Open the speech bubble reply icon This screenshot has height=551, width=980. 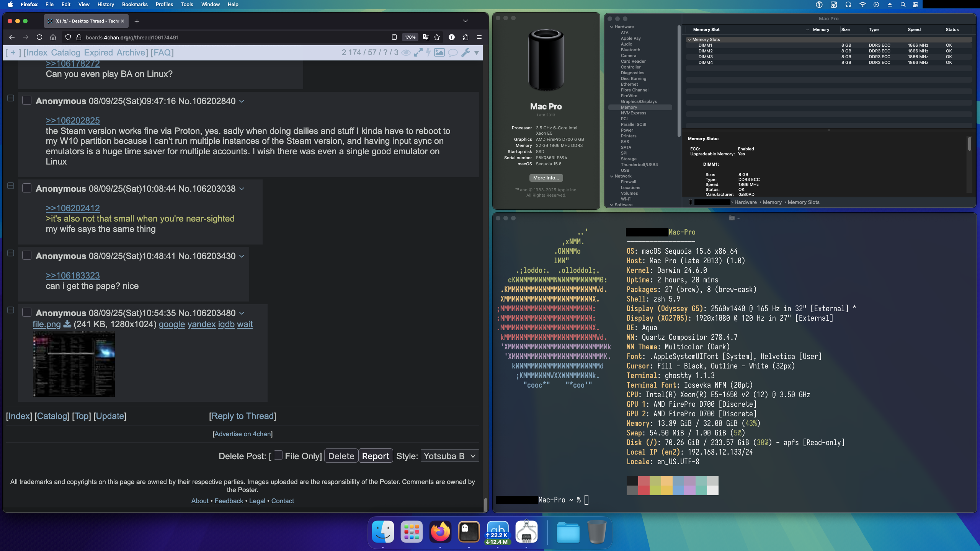(453, 53)
